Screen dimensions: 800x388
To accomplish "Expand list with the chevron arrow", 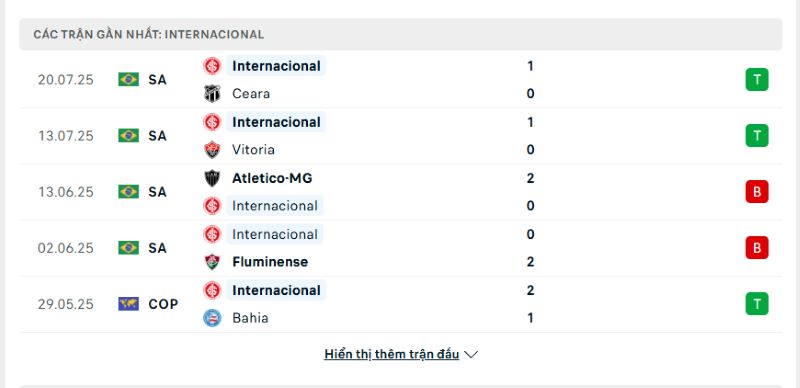I will point(471,355).
